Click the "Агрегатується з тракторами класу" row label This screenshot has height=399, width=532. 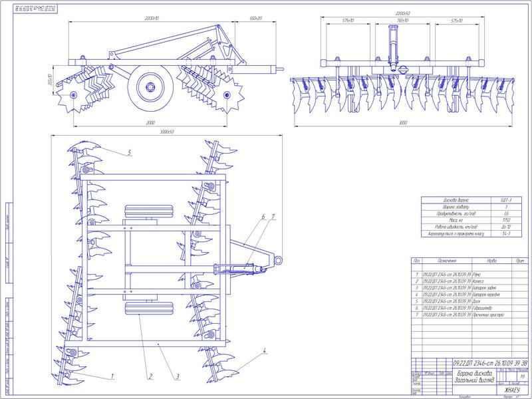[x=456, y=234]
